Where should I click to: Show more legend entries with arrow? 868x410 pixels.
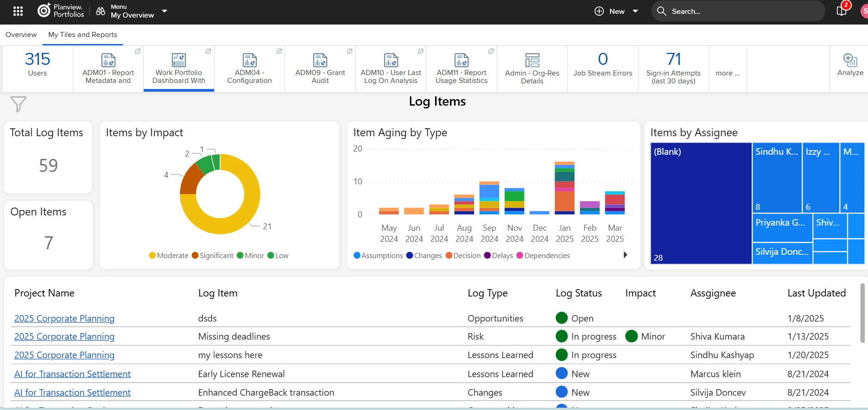(x=625, y=255)
